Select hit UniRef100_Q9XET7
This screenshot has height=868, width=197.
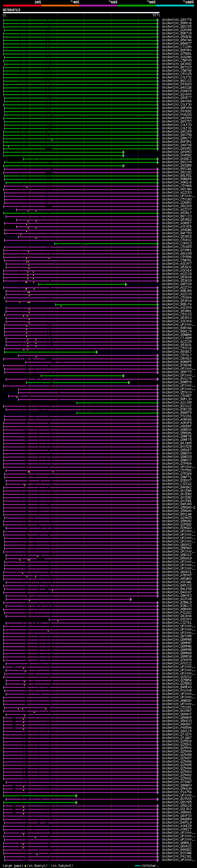click(177, 98)
